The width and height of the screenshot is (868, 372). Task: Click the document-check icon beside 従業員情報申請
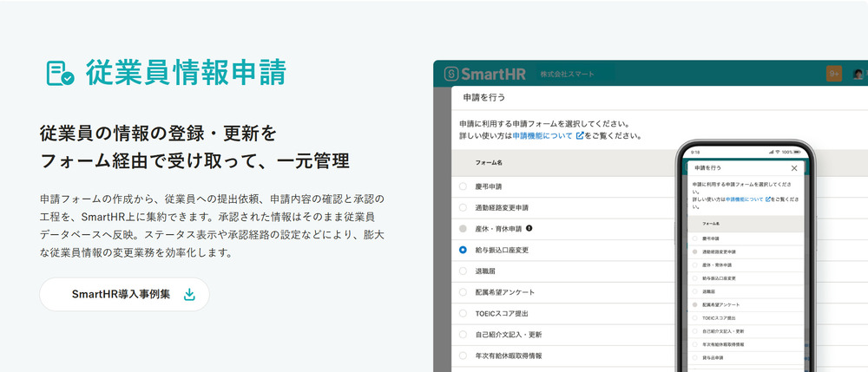click(x=61, y=73)
